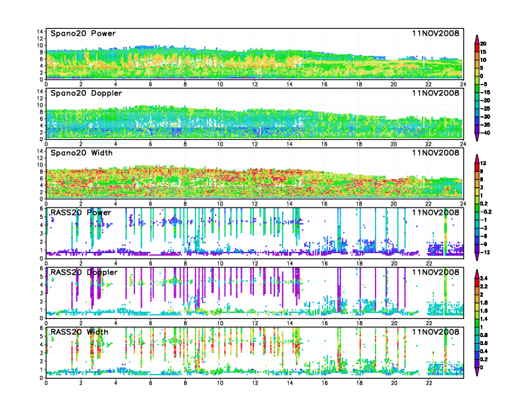Click the "15" label on the first colorbar

[x=483, y=52]
